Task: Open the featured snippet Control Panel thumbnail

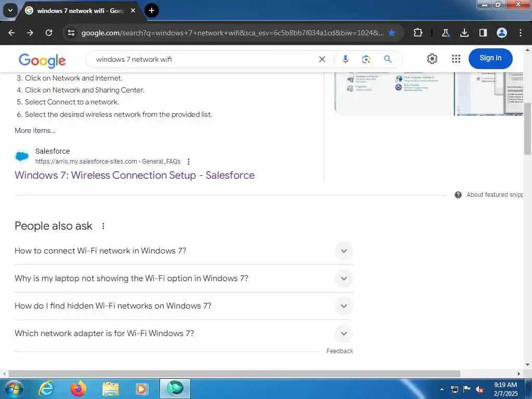Action: (394, 94)
